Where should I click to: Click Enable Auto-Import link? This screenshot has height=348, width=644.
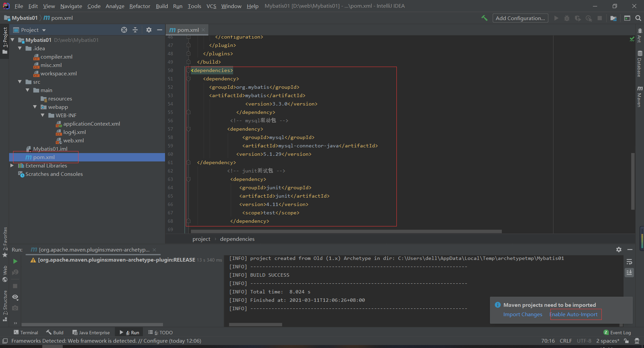coord(574,314)
